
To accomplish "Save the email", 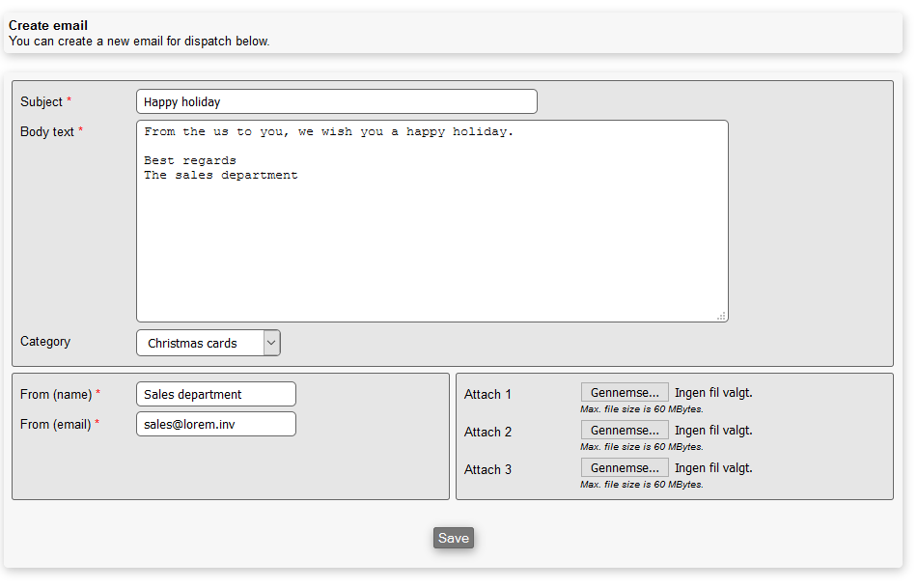I will coord(453,538).
